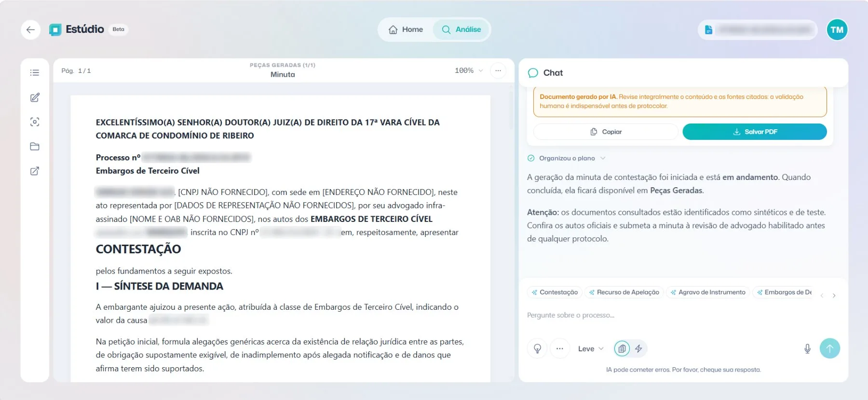Click the 'I — SÍNTESE DA DEMANDA' heading

pos(160,286)
